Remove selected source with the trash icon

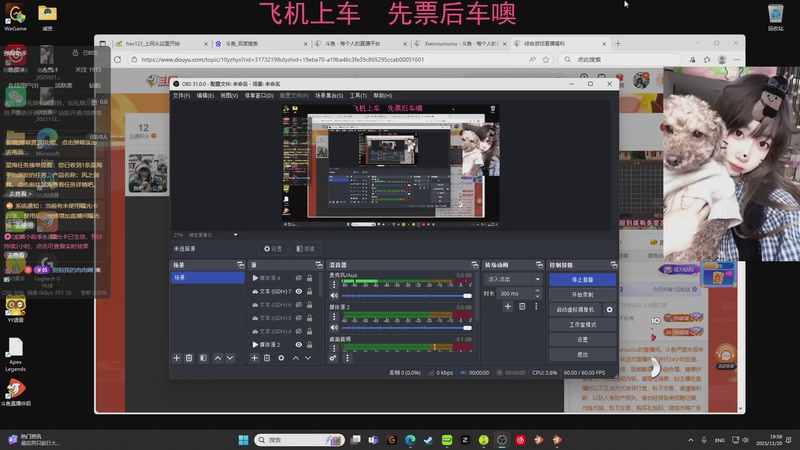267,358
